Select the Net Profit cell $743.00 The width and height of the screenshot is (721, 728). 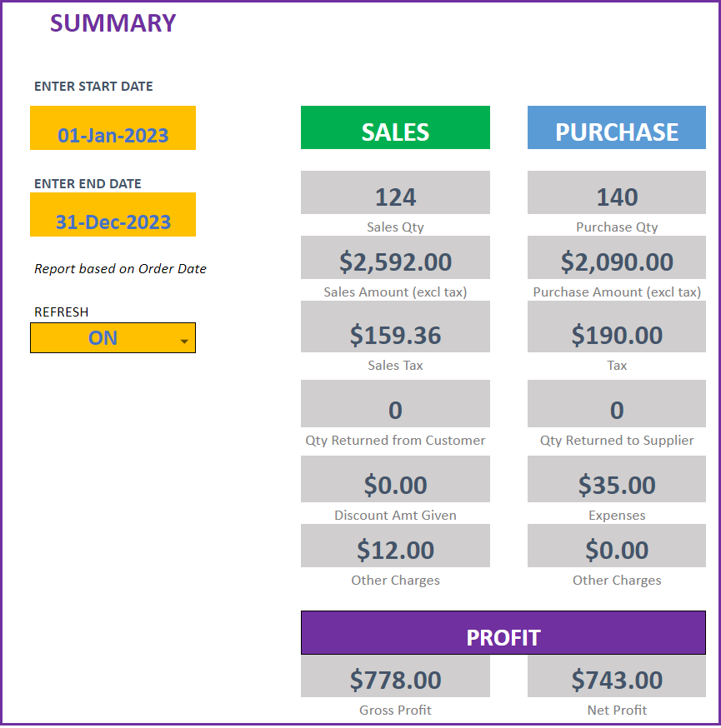tap(617, 676)
